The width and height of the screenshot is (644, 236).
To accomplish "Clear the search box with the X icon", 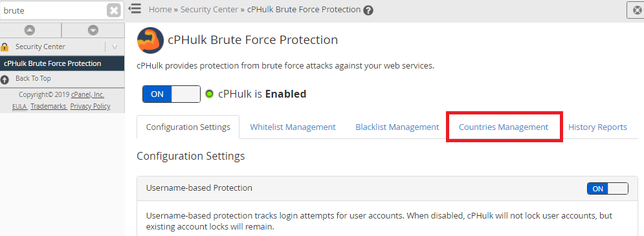I will point(114,10).
